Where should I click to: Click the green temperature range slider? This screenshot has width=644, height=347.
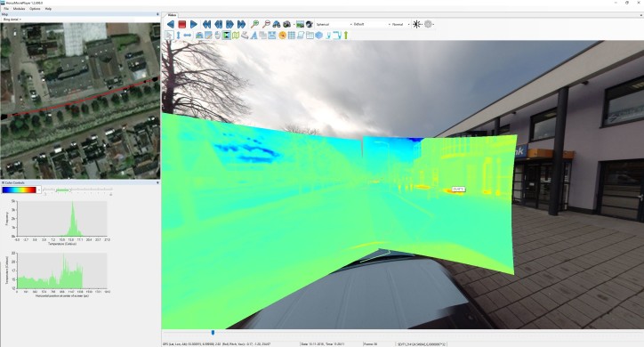click(x=62, y=190)
